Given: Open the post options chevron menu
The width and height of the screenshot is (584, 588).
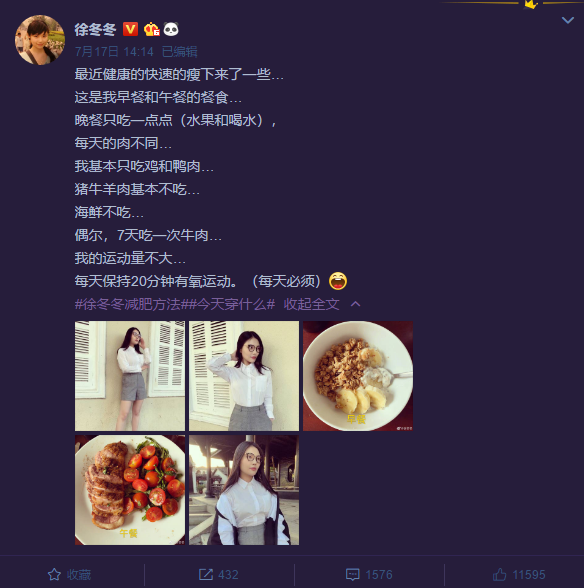Looking at the screenshot, I should point(567,20).
